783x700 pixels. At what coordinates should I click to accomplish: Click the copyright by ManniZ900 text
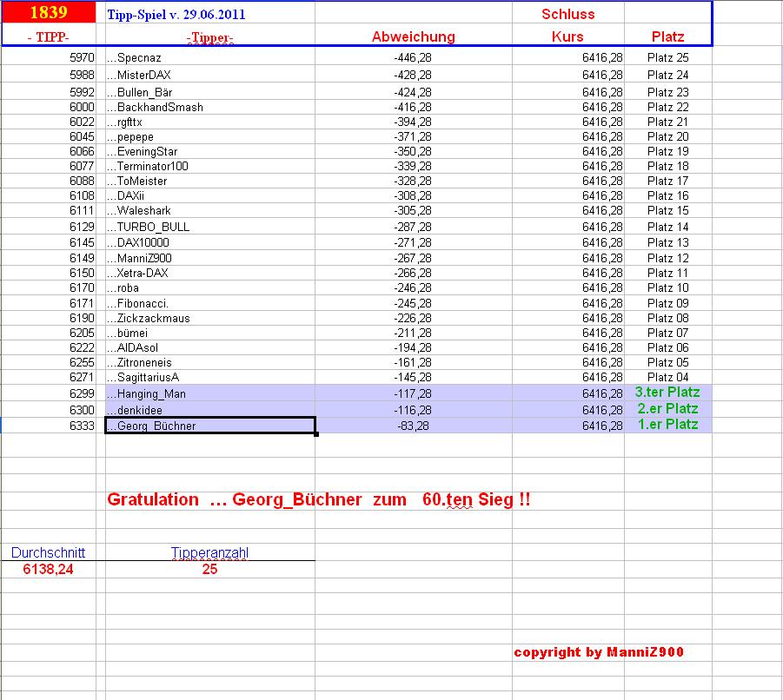599,652
